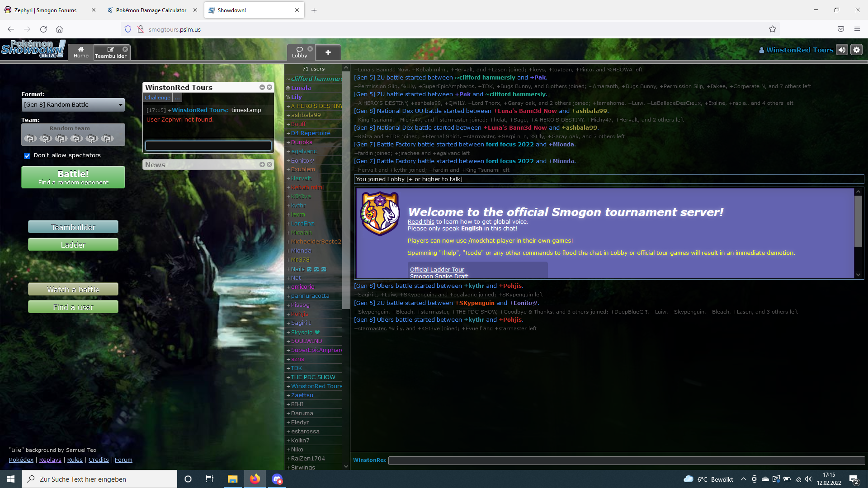The image size is (868, 488).
Task: Switch to Pokémon Damage Calculator browser tab
Action: (x=151, y=10)
